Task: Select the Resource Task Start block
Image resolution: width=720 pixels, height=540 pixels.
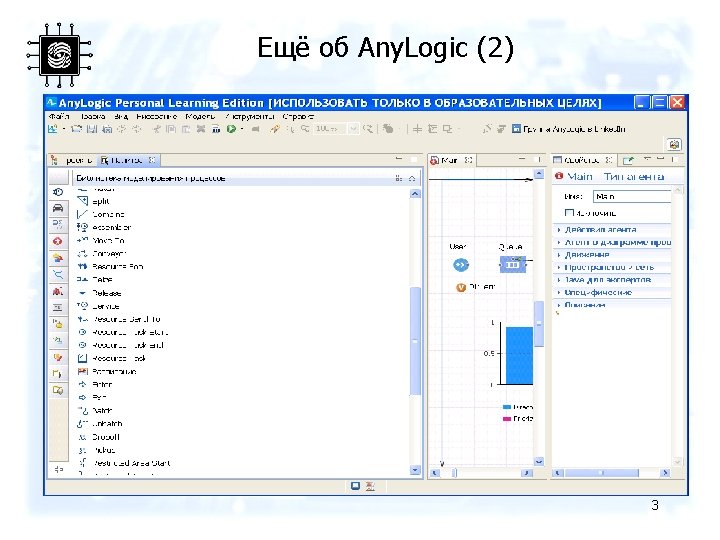Action: tap(123, 332)
